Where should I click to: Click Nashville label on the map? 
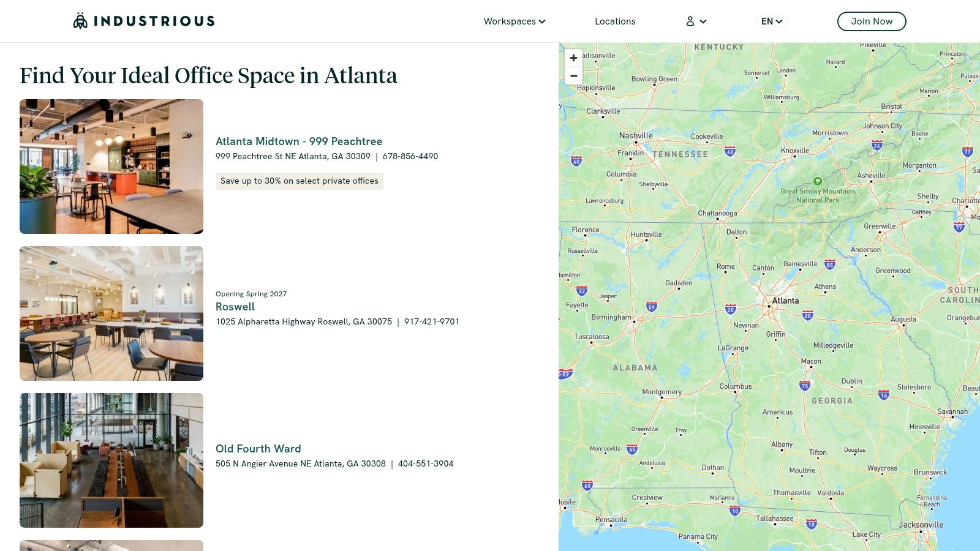point(636,136)
